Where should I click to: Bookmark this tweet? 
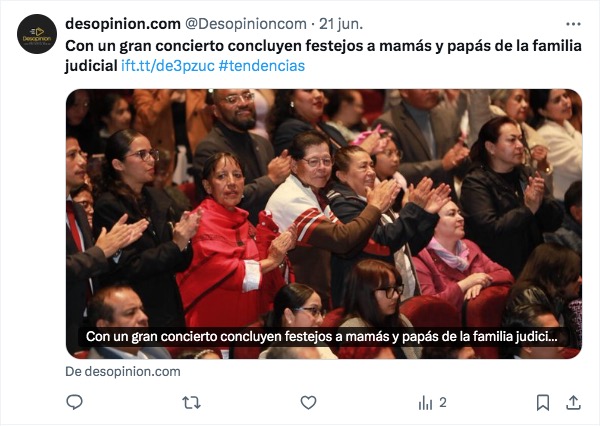[x=543, y=403]
